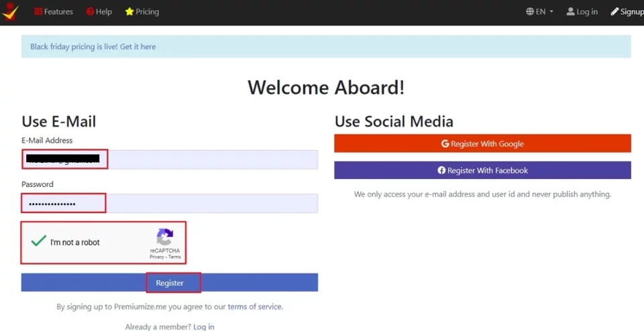Open the Black friday pricing banner link

point(93,47)
